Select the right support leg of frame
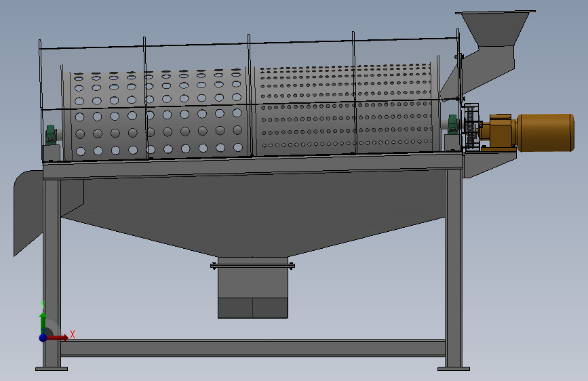This screenshot has width=588, height=381. pyautogui.click(x=454, y=268)
